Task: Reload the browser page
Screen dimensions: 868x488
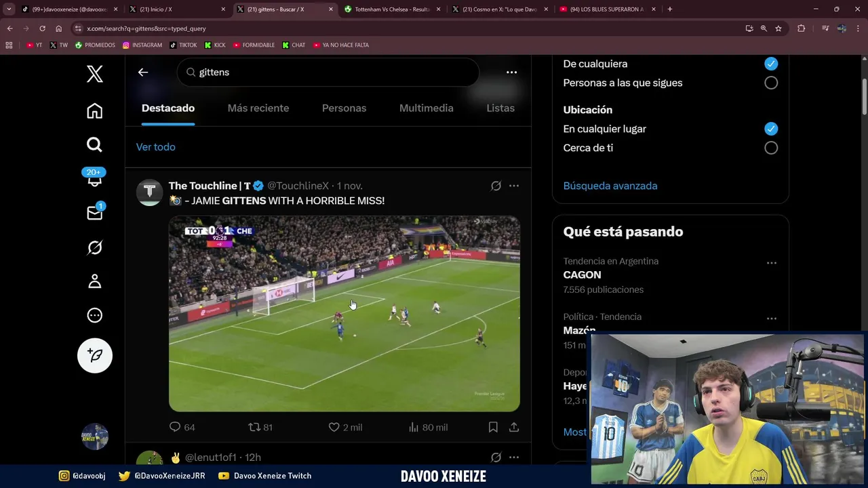Action: pos(42,28)
